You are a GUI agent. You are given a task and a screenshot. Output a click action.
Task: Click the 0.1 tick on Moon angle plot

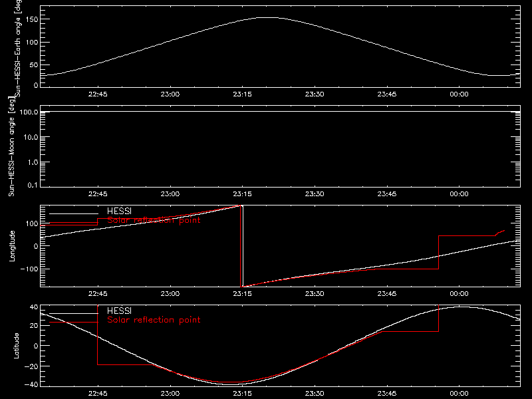pyautogui.click(x=33, y=185)
